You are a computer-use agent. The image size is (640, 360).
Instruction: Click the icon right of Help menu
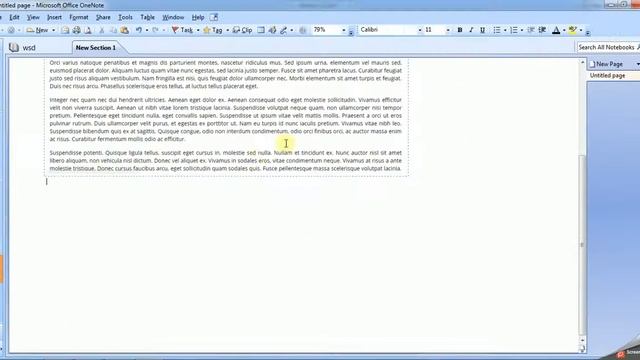click(214, 17)
